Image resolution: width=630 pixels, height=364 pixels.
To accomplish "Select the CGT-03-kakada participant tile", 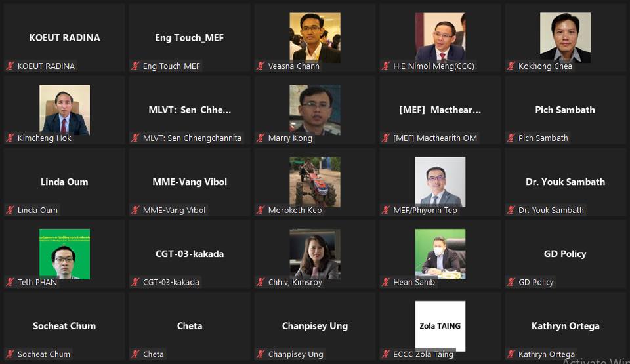I will (190, 254).
